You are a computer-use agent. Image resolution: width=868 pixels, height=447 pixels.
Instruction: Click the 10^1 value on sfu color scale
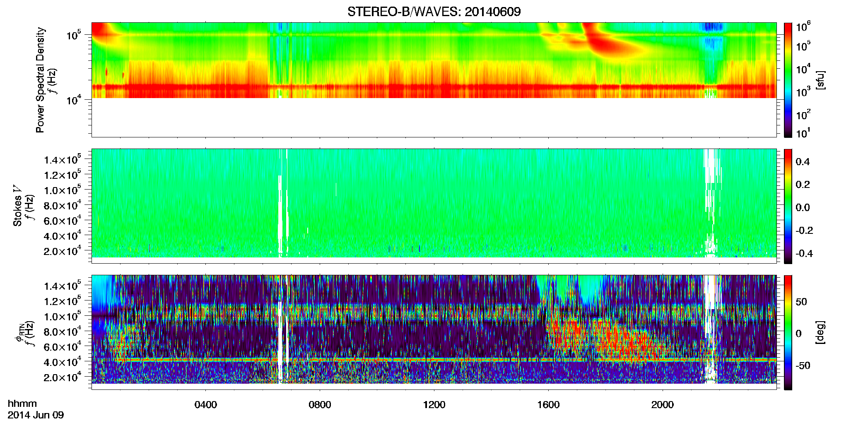pyautogui.click(x=803, y=133)
